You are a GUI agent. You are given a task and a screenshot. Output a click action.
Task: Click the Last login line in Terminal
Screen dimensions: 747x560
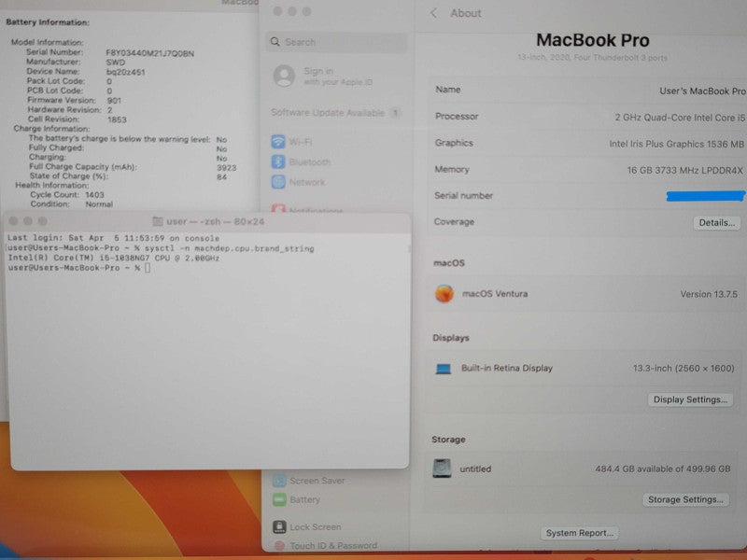[x=113, y=238]
